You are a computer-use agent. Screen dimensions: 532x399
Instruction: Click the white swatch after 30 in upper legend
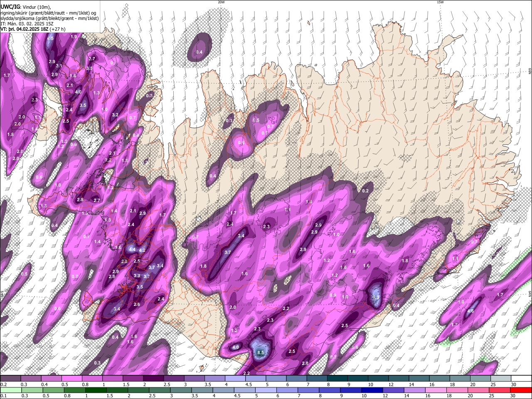coord(521,379)
